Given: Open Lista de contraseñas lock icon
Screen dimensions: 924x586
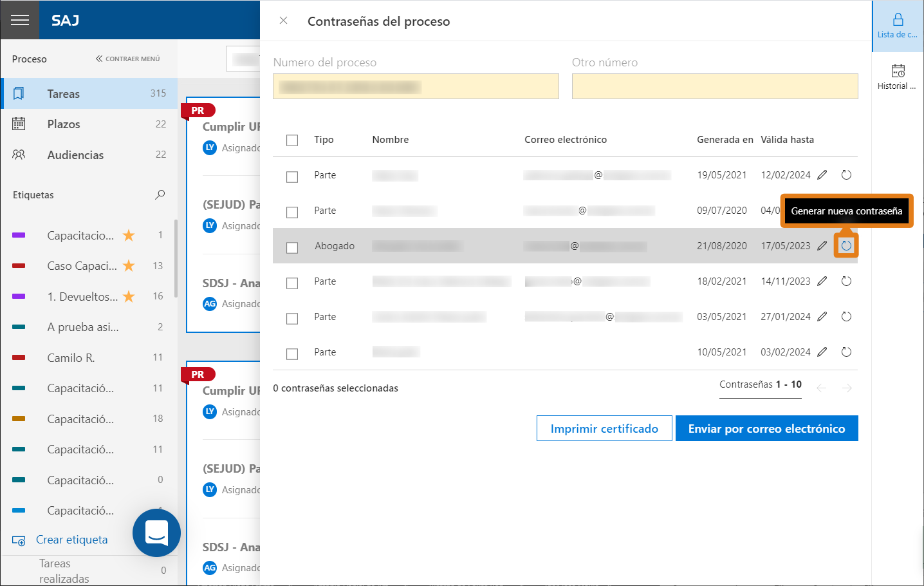Looking at the screenshot, I should (898, 26).
